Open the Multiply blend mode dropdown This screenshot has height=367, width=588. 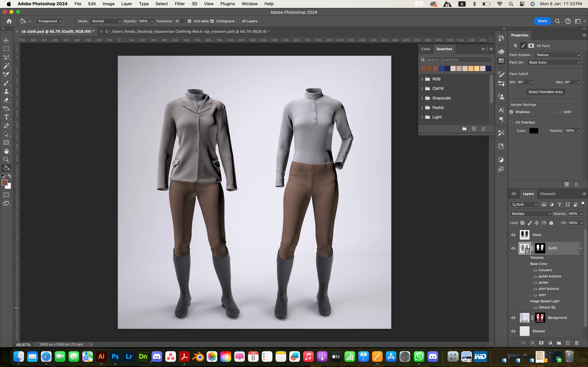point(531,214)
